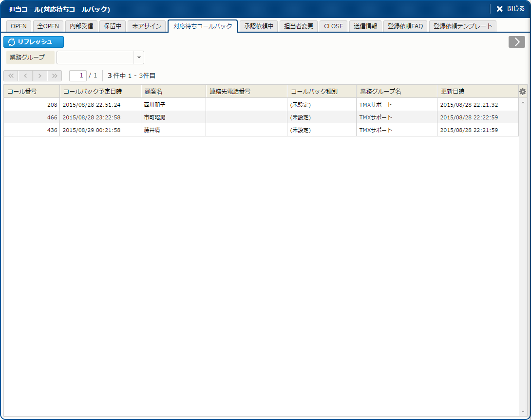Close the window with 閉じる
Viewport: 531px width, 420px height.
point(511,9)
